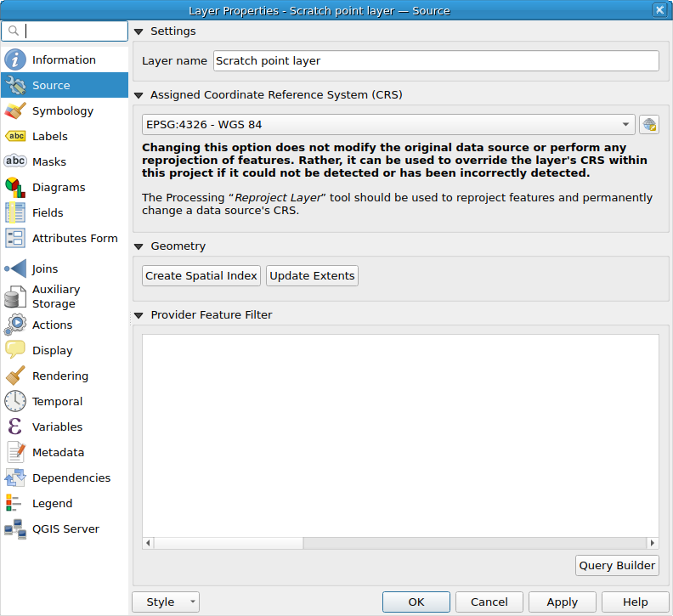Open the Diagrams chart icon
673x616 pixels.
[x=15, y=188]
